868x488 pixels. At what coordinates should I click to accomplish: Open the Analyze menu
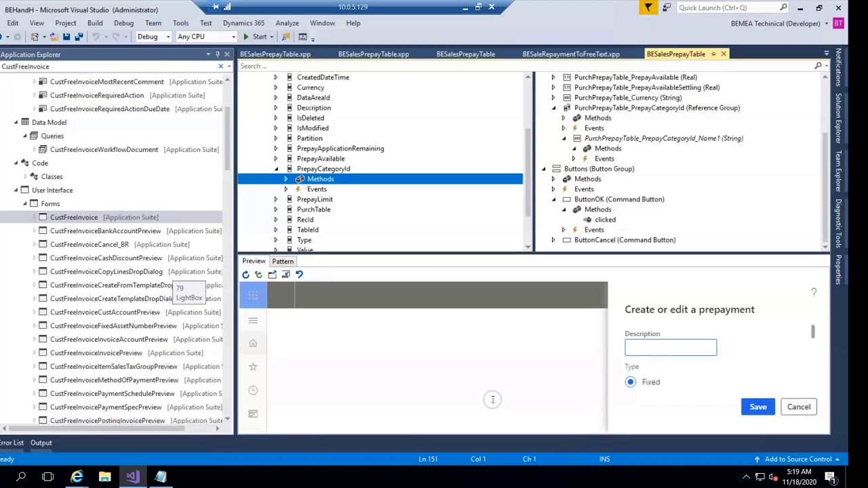(x=287, y=23)
